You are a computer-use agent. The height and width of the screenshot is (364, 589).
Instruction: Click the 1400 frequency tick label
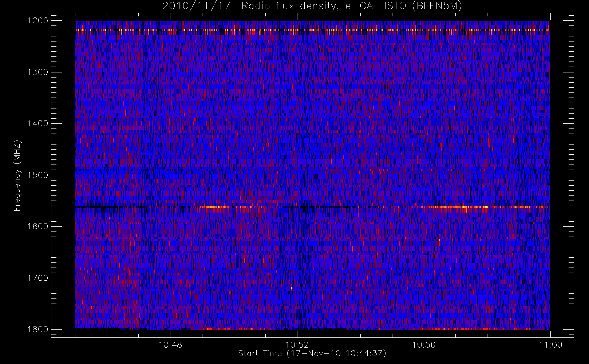(38, 124)
